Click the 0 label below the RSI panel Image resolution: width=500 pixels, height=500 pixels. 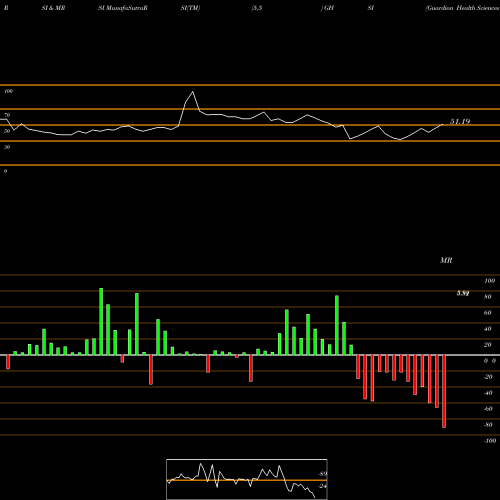(x=5, y=171)
